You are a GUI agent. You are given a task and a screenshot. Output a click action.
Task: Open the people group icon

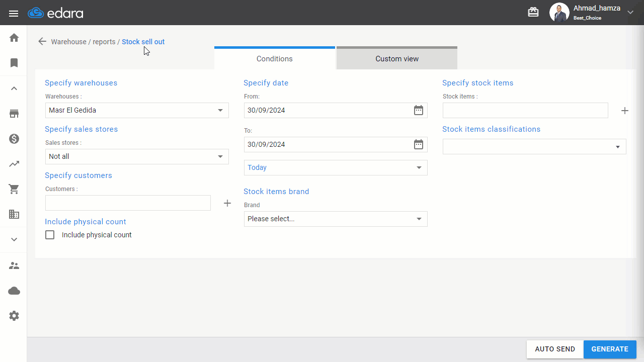14,265
